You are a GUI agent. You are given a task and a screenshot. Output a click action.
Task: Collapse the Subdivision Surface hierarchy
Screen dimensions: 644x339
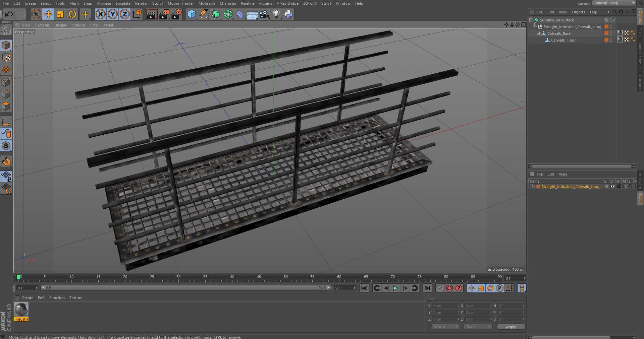click(x=531, y=20)
